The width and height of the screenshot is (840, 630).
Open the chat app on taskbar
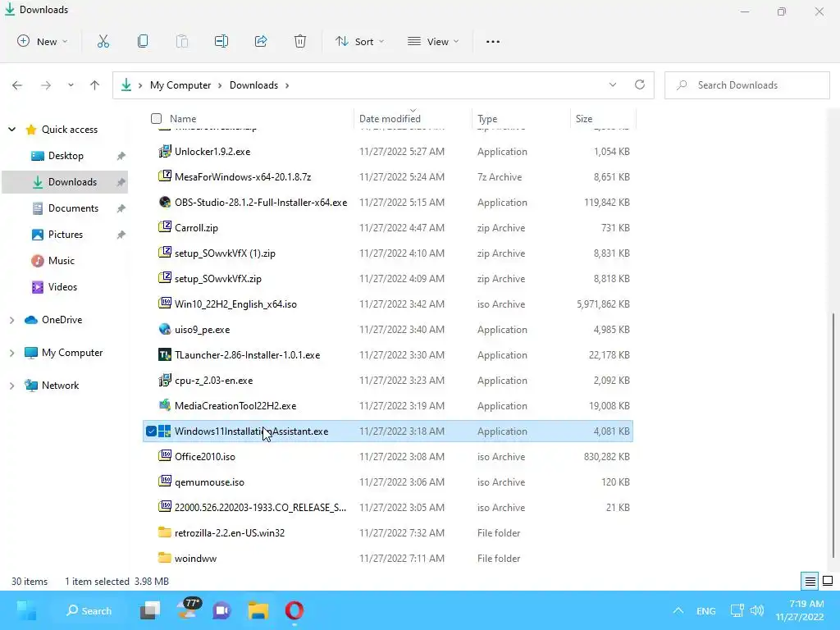point(221,610)
